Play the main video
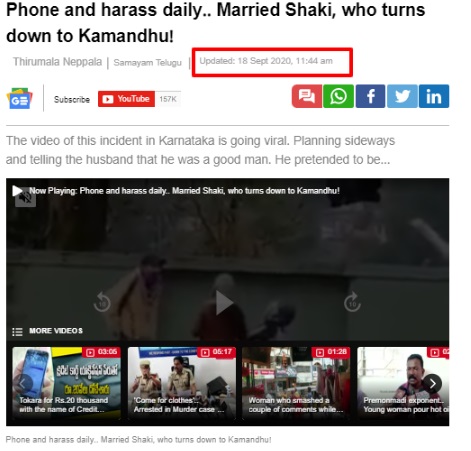The image size is (471, 451). click(x=224, y=303)
